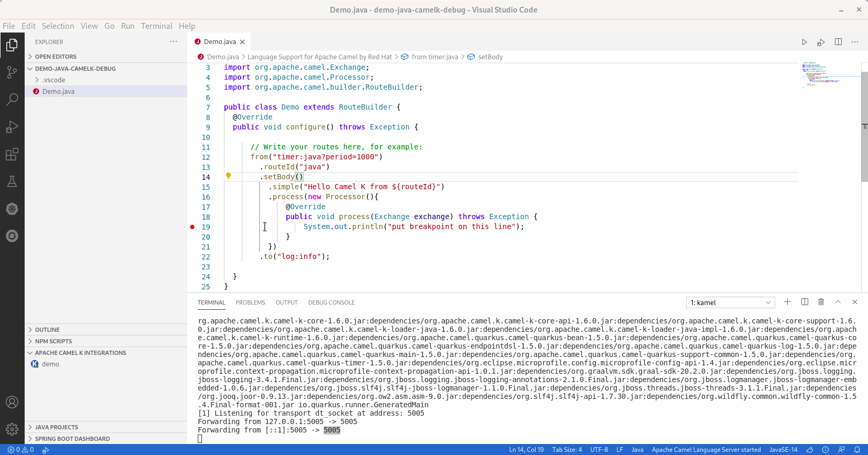Expand the OUTLINE section

[x=47, y=330]
